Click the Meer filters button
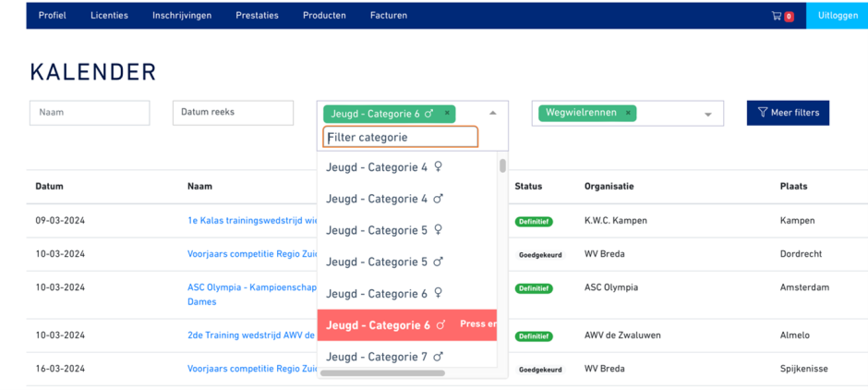The width and height of the screenshot is (868, 390). 788,113
